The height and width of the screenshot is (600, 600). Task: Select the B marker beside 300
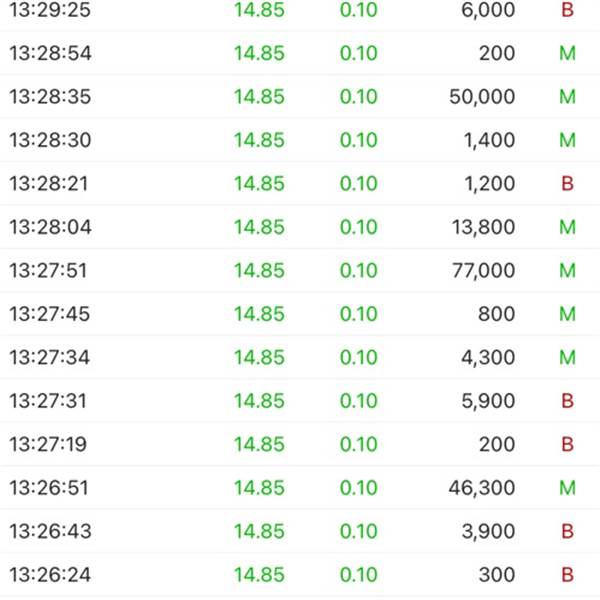tap(567, 575)
